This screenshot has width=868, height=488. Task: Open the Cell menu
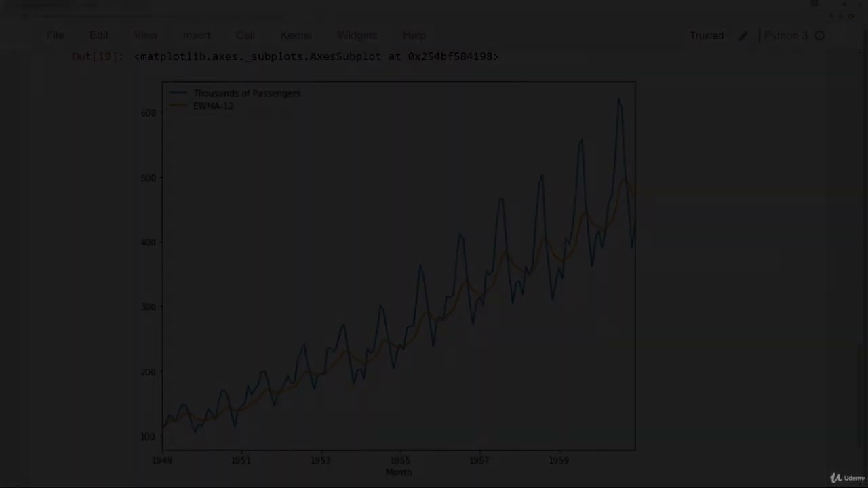coord(245,35)
